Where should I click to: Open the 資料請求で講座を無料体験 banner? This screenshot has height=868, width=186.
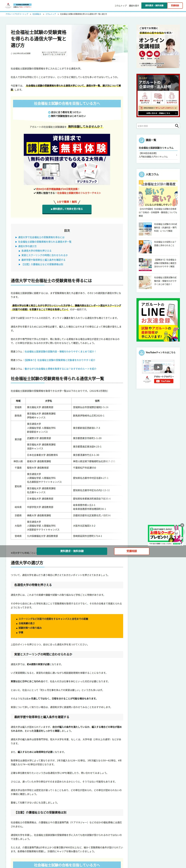point(67,159)
